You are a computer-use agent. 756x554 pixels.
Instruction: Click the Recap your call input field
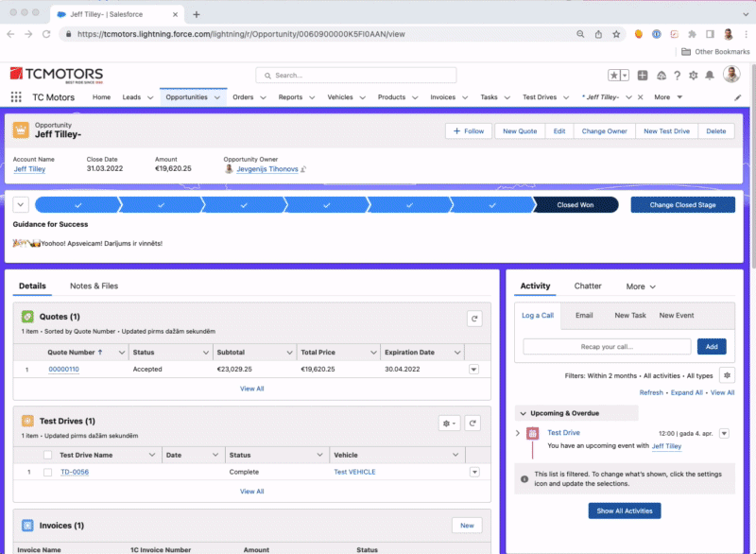(x=608, y=347)
